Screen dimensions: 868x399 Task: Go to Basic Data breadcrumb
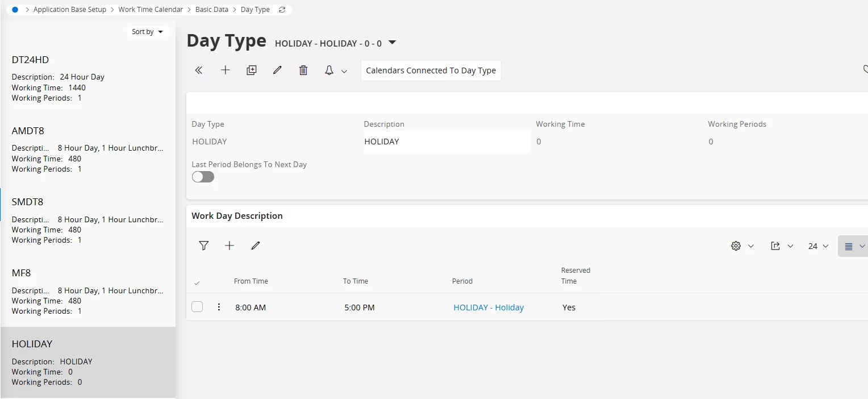click(212, 10)
